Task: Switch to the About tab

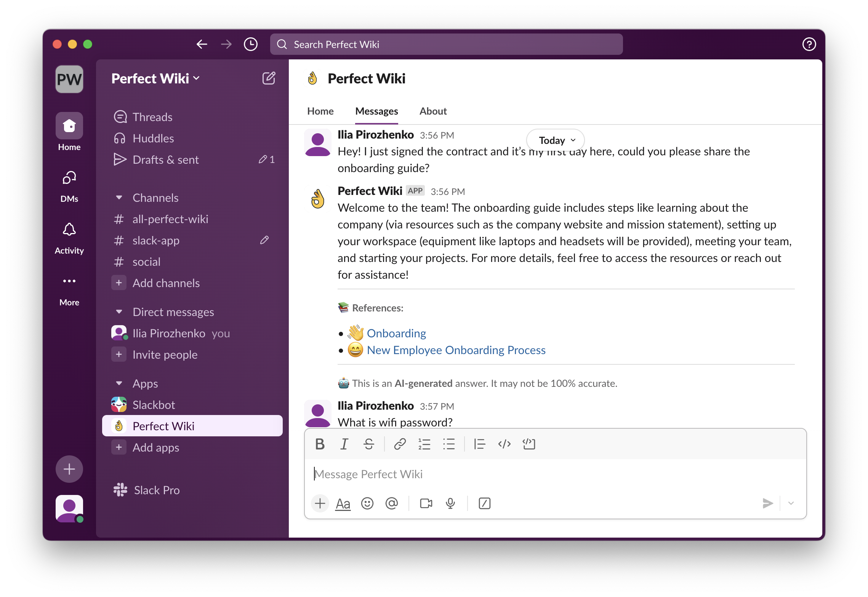Action: [433, 111]
